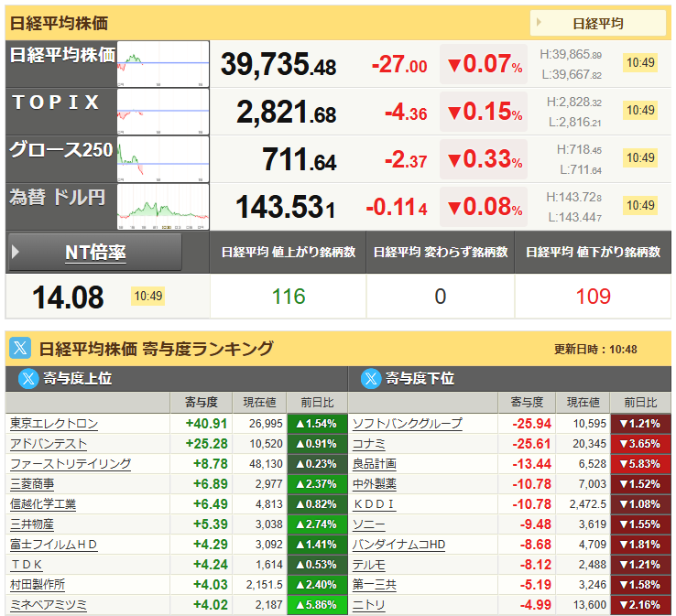Click the ▼5.83% cell for 良品計画

point(640,464)
